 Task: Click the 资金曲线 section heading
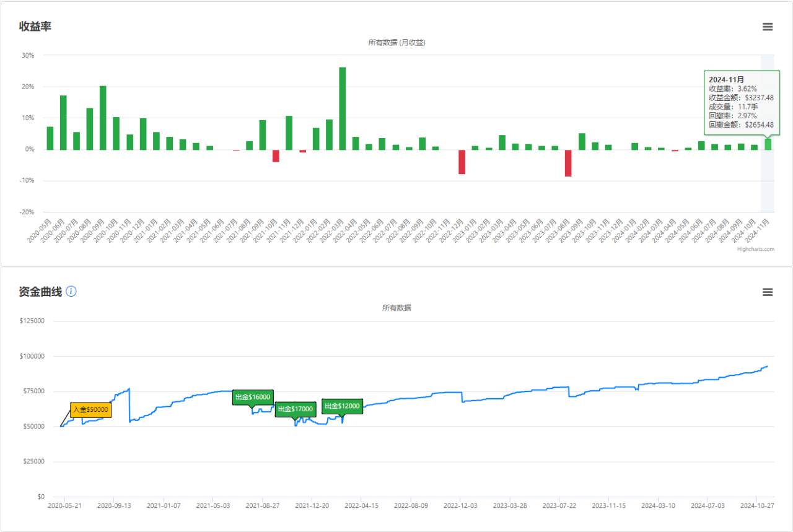click(41, 292)
